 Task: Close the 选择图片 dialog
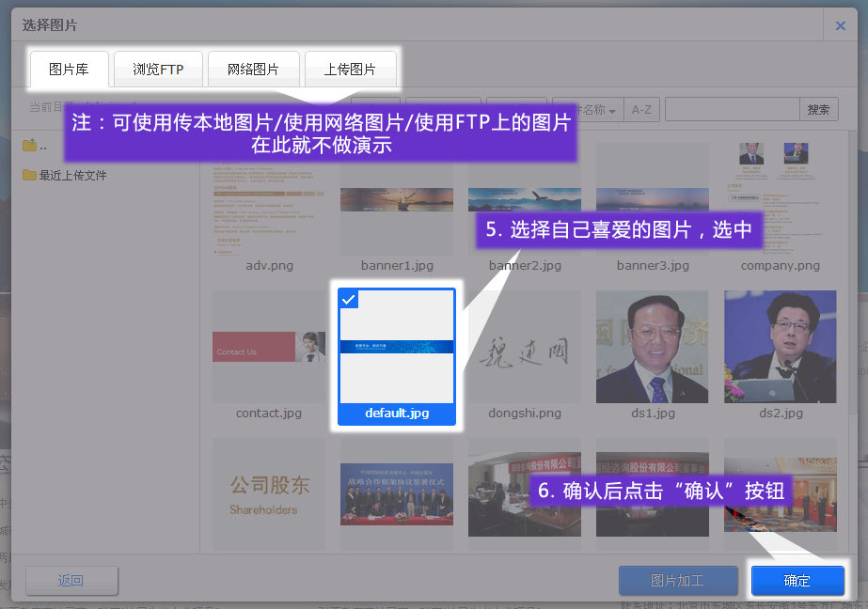841,25
